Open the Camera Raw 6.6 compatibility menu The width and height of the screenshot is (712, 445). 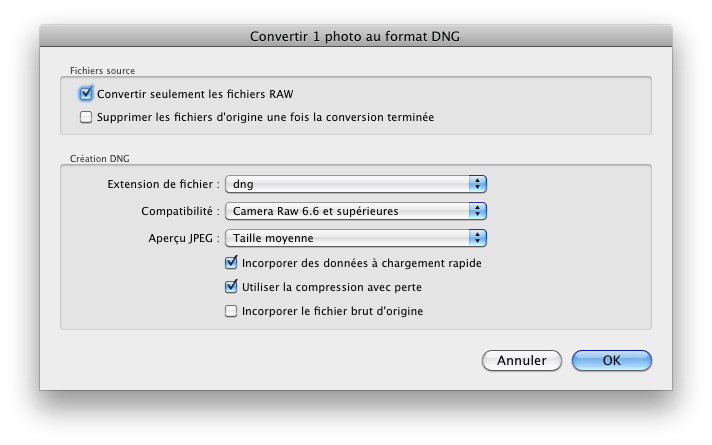pos(356,211)
